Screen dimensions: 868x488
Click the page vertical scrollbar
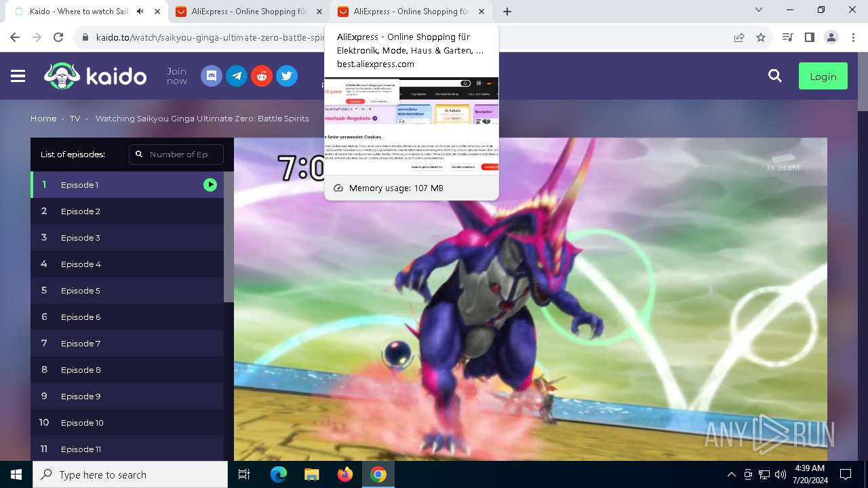tap(863, 81)
